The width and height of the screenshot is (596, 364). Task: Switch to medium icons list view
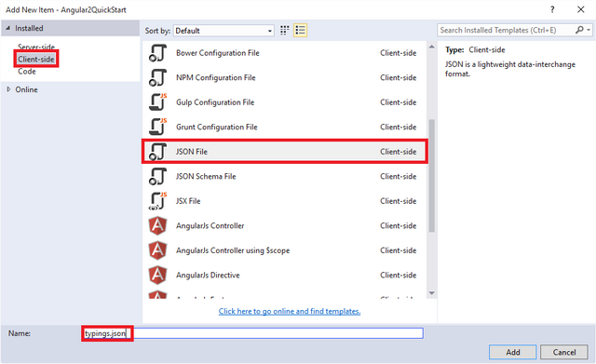pos(300,31)
